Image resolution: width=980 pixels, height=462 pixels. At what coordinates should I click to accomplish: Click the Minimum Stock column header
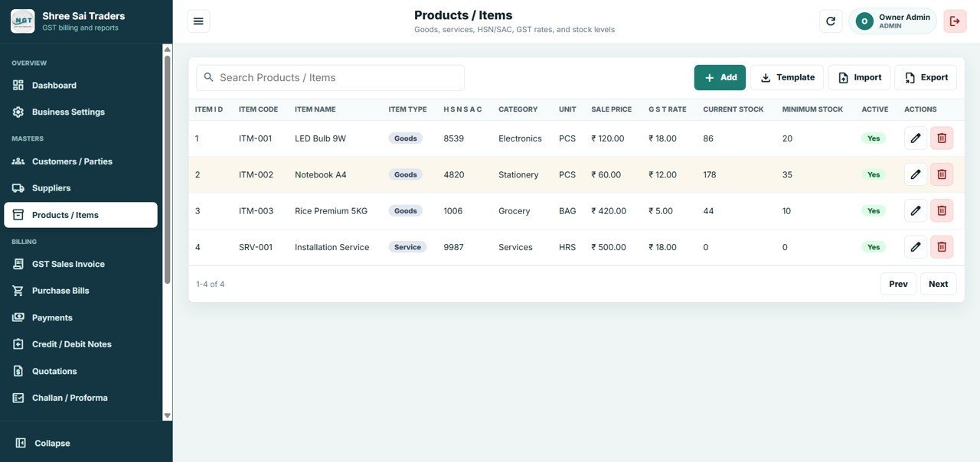pyautogui.click(x=812, y=109)
